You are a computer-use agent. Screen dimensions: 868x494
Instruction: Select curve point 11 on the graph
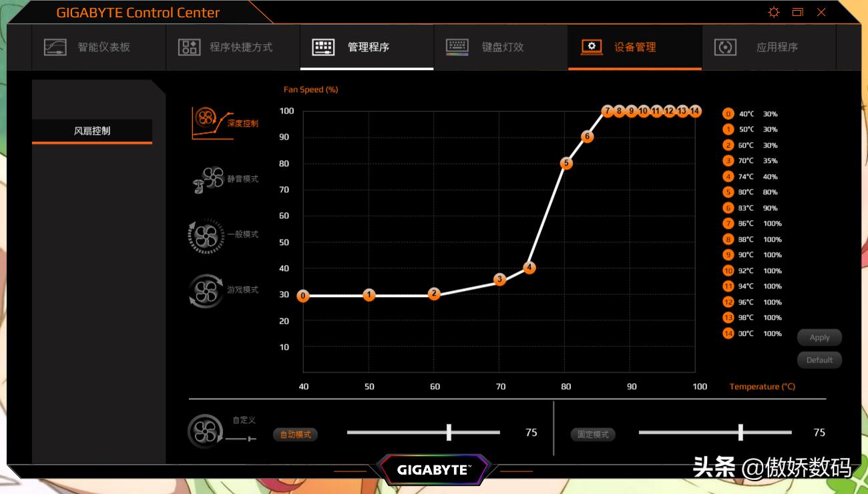[656, 111]
